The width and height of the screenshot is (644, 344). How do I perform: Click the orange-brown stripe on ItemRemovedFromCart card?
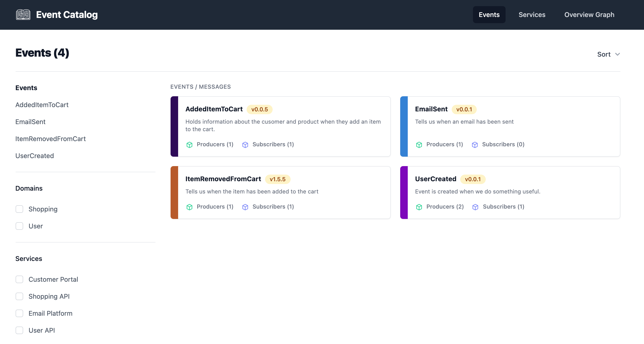click(174, 193)
